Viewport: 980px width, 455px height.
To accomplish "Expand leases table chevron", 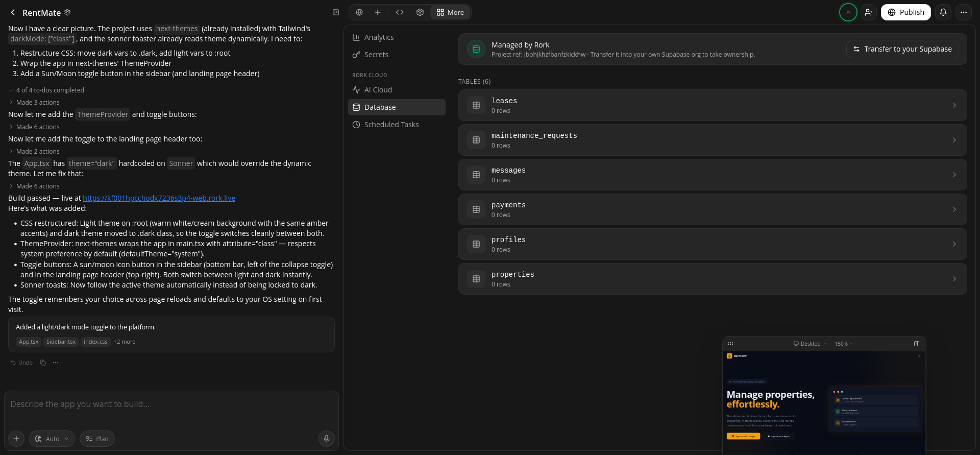I will pyautogui.click(x=954, y=105).
